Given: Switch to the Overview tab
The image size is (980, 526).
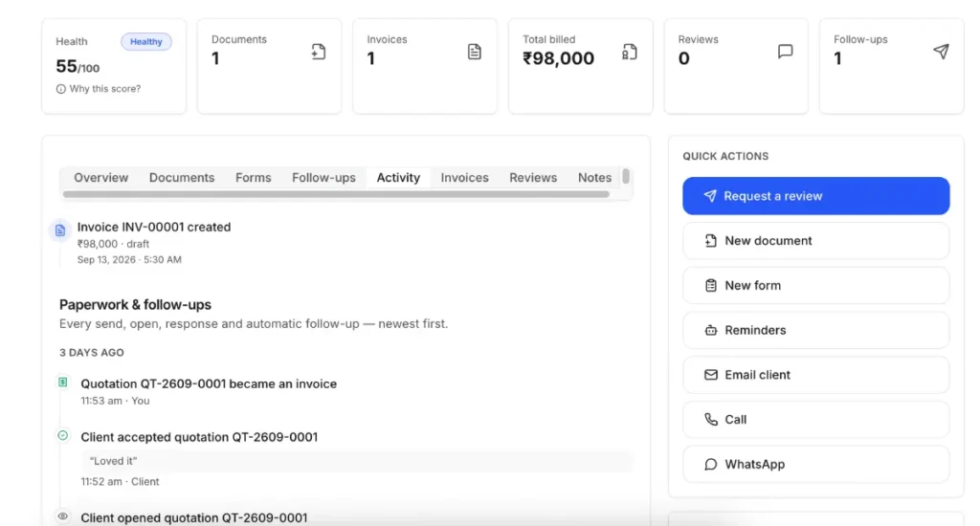Looking at the screenshot, I should coord(100,178).
